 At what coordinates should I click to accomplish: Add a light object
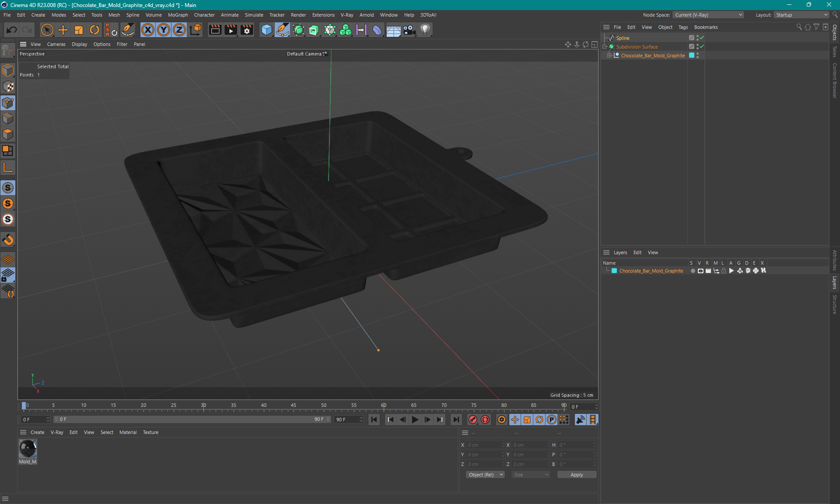tap(425, 30)
